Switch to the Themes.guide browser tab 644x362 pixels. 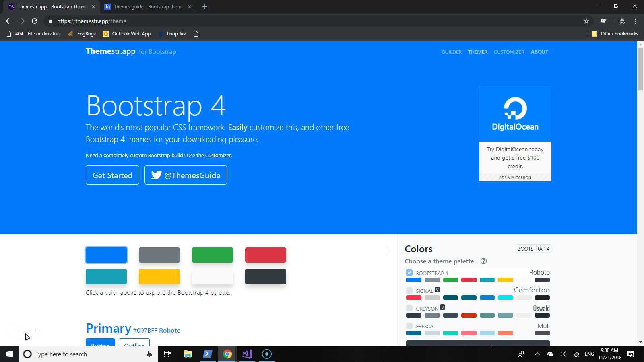click(x=145, y=6)
